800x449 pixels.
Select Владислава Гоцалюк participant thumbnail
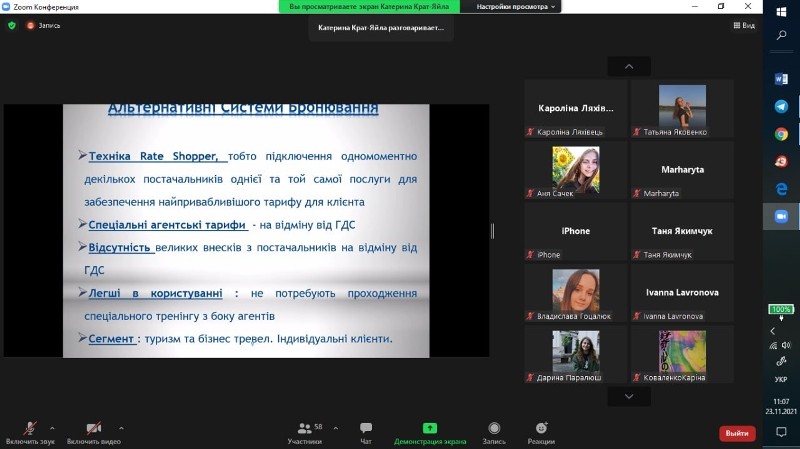[x=576, y=293]
